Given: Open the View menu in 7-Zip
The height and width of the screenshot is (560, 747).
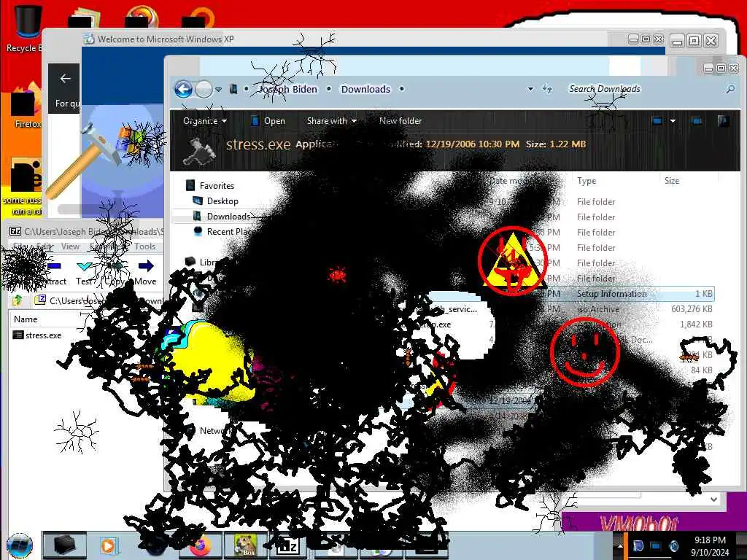Looking at the screenshot, I should coord(70,246).
